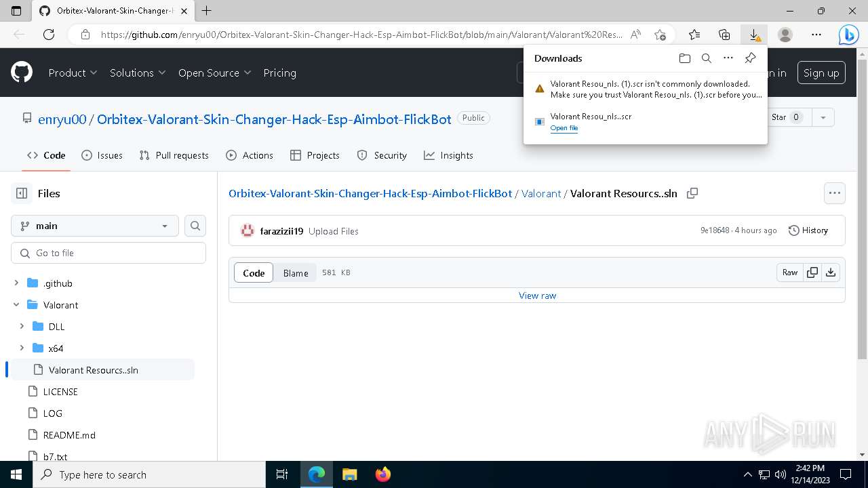Open the Raw file button
The image size is (868, 488).
pos(790,272)
